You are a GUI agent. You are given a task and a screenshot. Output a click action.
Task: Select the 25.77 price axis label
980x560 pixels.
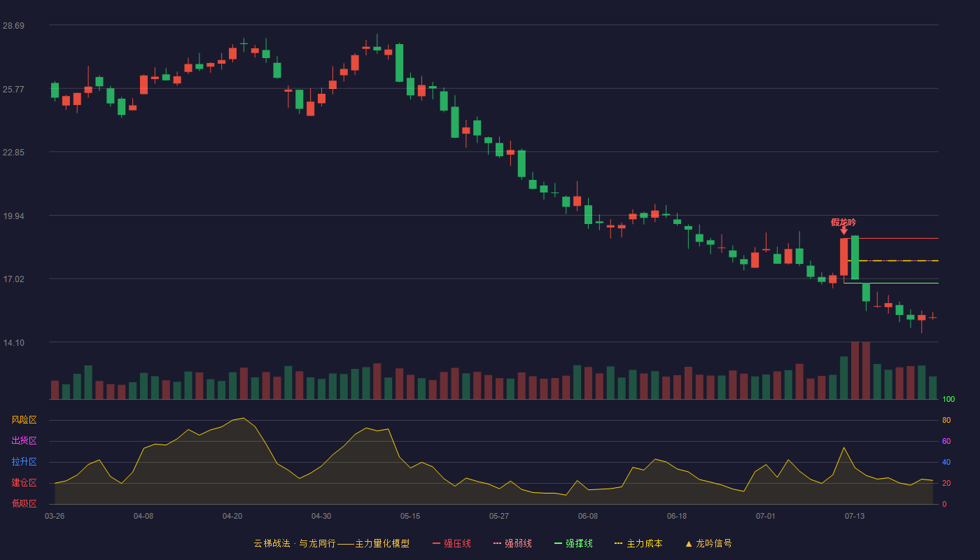(14, 90)
